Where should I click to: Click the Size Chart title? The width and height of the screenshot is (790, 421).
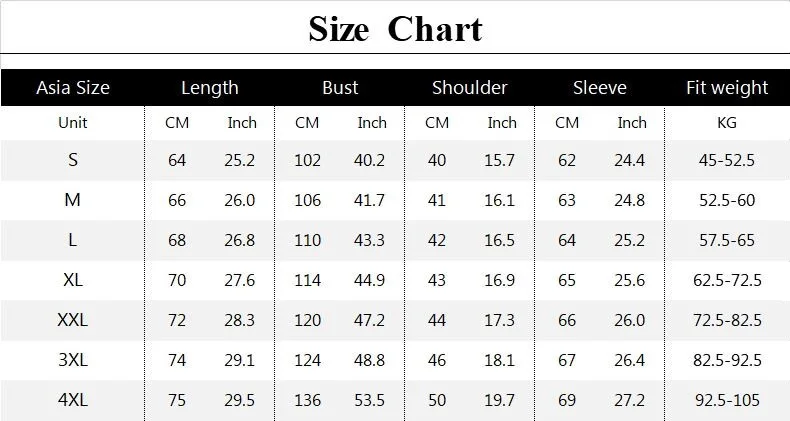[395, 28]
